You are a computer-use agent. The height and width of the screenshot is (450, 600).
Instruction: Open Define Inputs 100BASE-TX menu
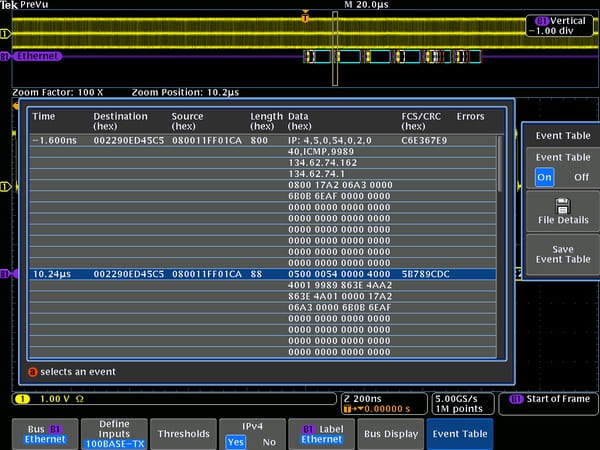(113, 434)
